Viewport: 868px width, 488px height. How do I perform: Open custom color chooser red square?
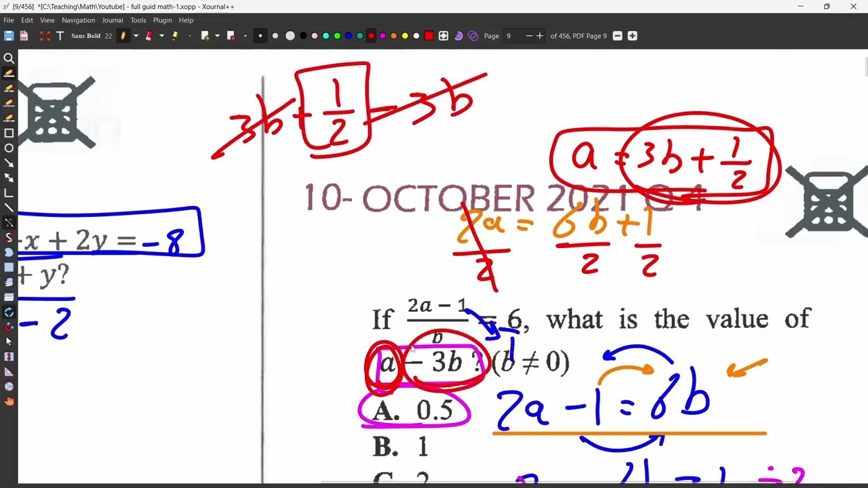pos(429,36)
